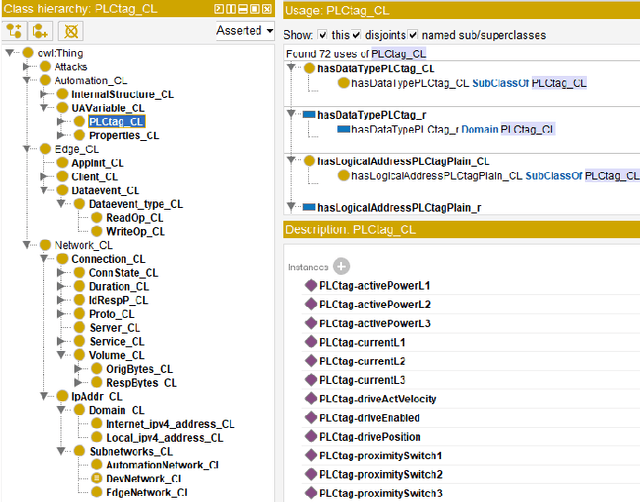Expand the OrigBytes_CL node
640x502 pixels.
[79, 369]
